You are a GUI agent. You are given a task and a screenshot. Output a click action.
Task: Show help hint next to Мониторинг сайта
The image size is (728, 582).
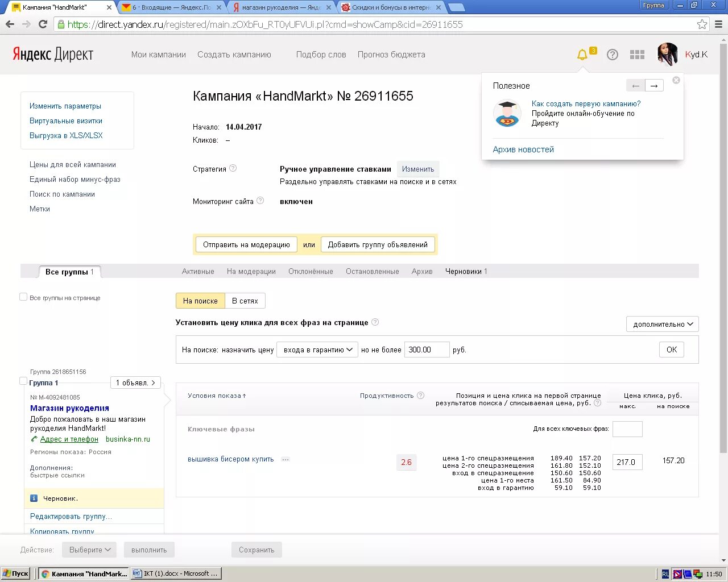point(260,201)
